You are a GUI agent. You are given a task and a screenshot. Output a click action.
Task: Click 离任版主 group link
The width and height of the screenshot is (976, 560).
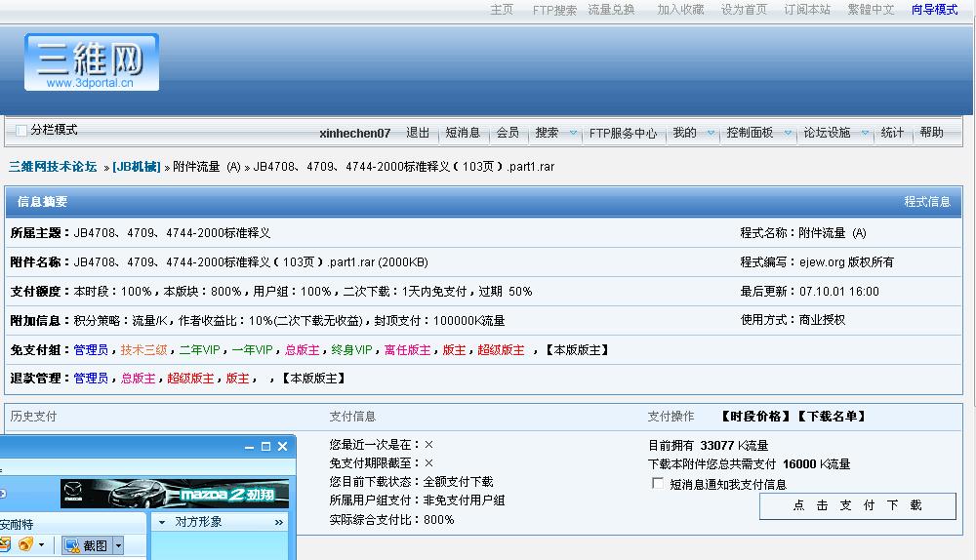pyautogui.click(x=407, y=349)
